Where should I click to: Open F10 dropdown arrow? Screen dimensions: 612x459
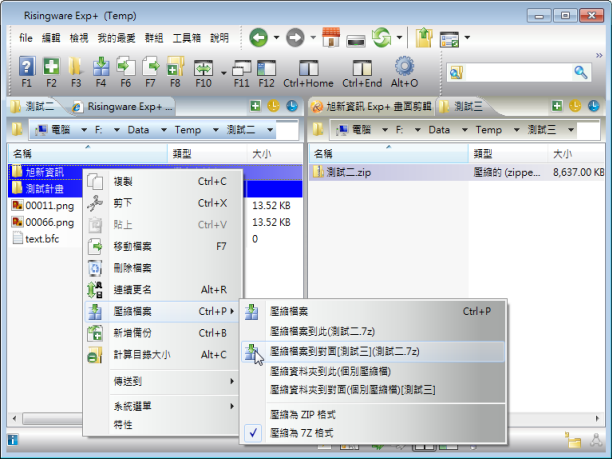point(224,73)
